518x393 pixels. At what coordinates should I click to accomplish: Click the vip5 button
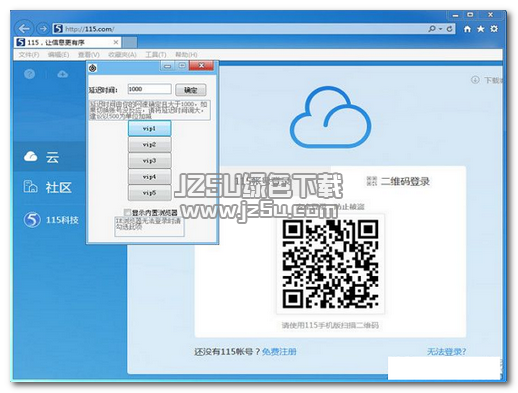coord(150,193)
